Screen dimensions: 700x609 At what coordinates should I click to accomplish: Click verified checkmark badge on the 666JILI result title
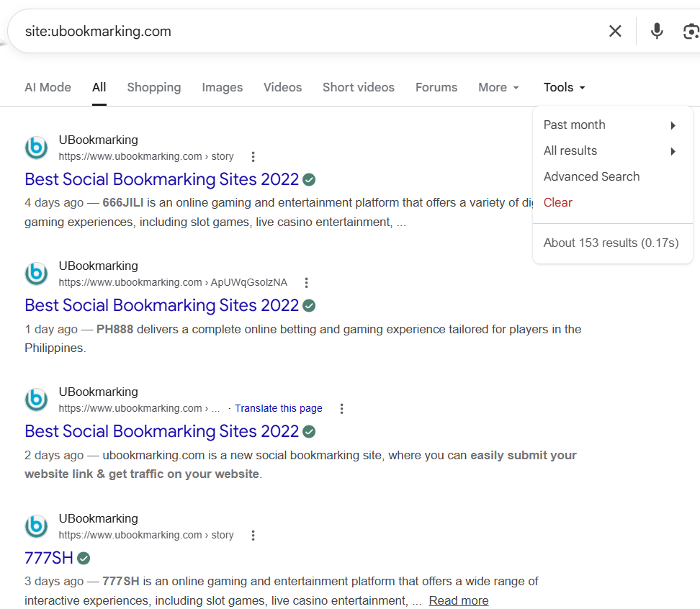[x=309, y=180]
